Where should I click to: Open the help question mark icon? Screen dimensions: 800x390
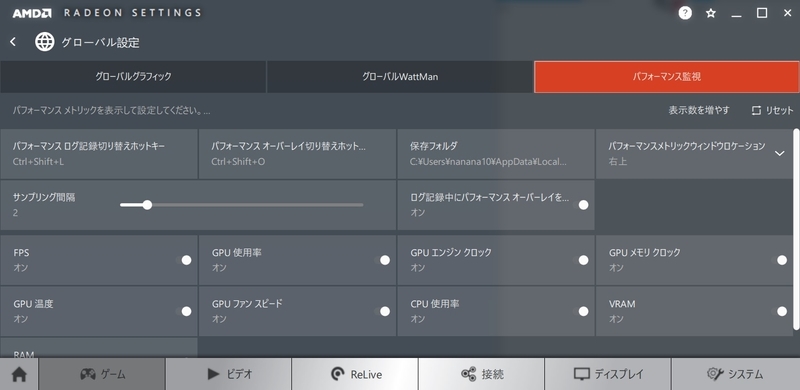coord(685,13)
